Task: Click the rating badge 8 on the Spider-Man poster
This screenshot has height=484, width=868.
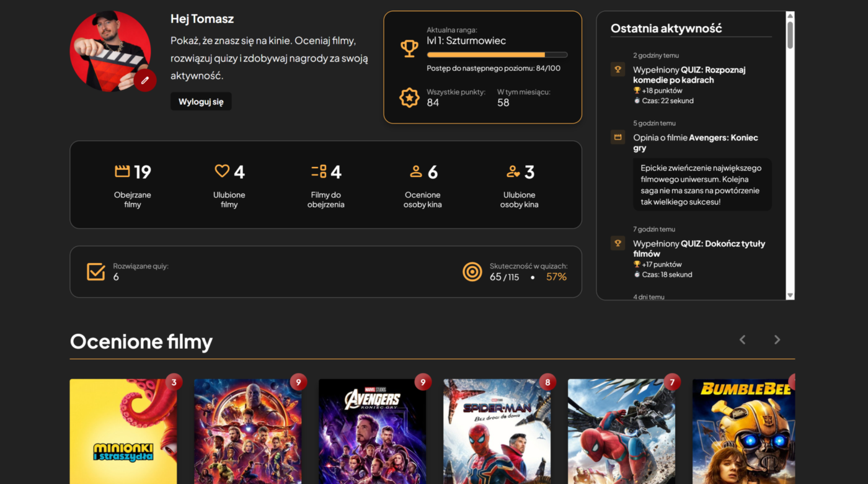Action: (547, 382)
